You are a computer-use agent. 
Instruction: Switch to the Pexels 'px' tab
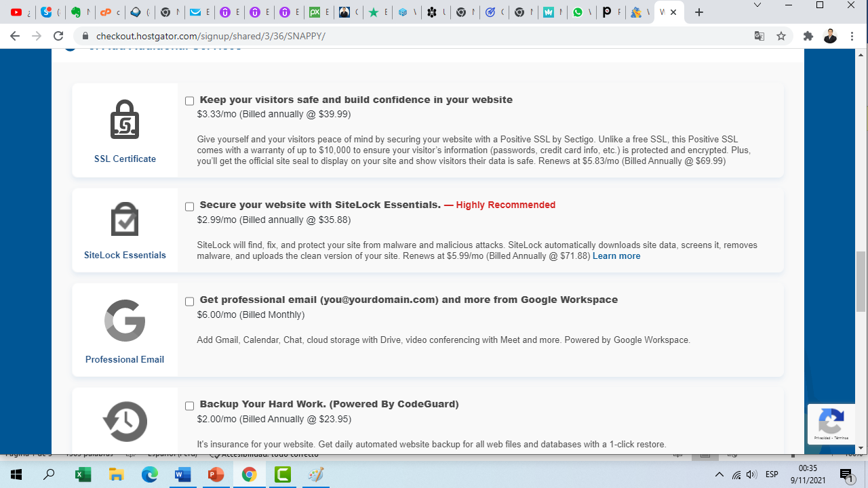pyautogui.click(x=319, y=12)
